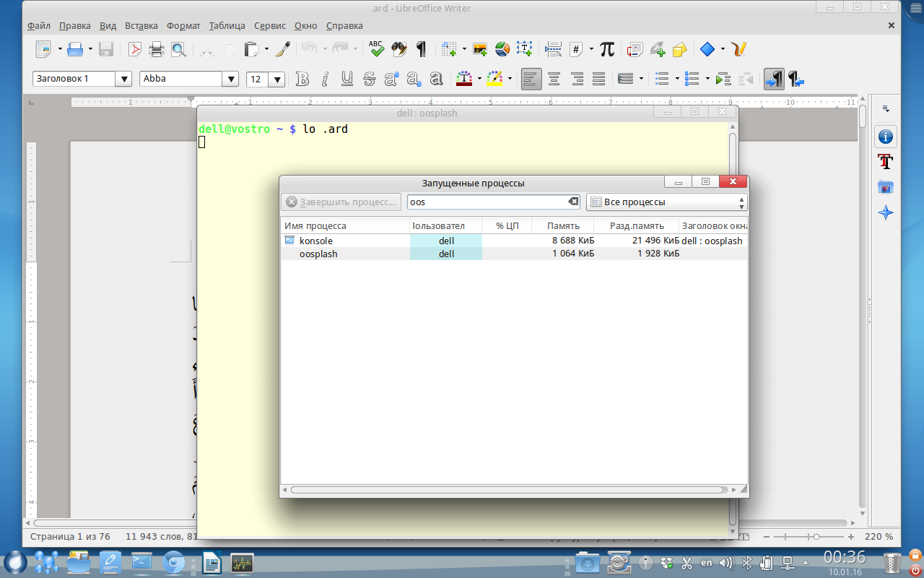Toggle Underline formatting
This screenshot has height=578, width=924.
347,79
